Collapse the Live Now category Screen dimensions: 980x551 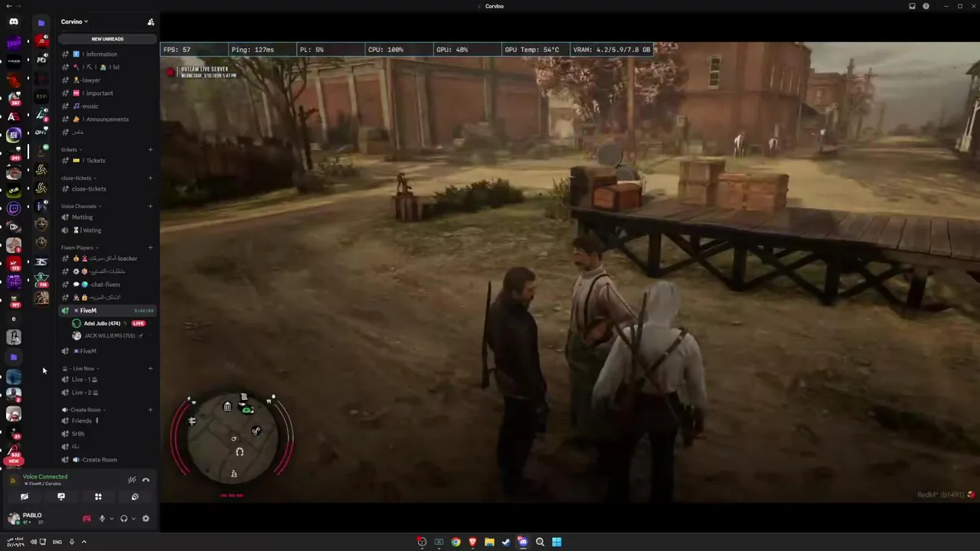[x=80, y=369]
